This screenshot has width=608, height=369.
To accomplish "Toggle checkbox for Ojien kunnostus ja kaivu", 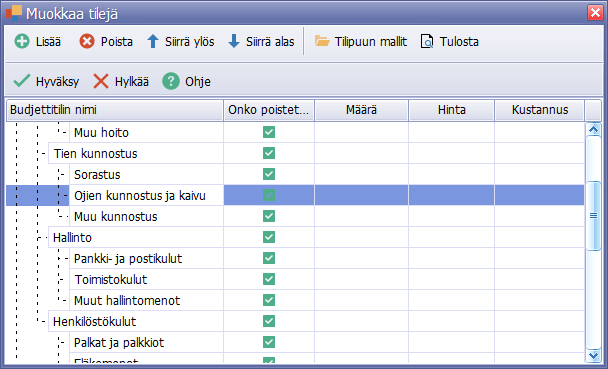I will 269,195.
